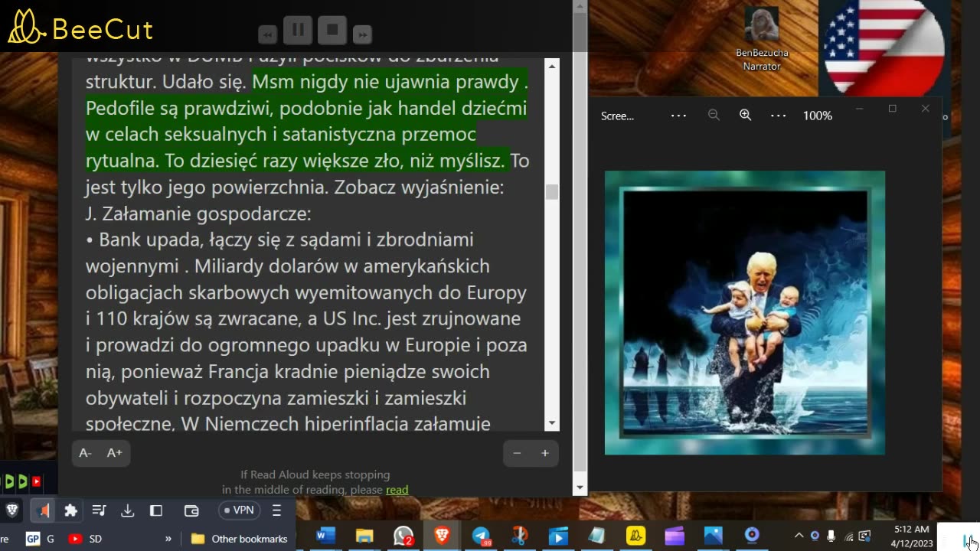This screenshot has width=980, height=551.
Task: Rewind to previous paragraph in Read Aloud
Action: click(x=267, y=34)
